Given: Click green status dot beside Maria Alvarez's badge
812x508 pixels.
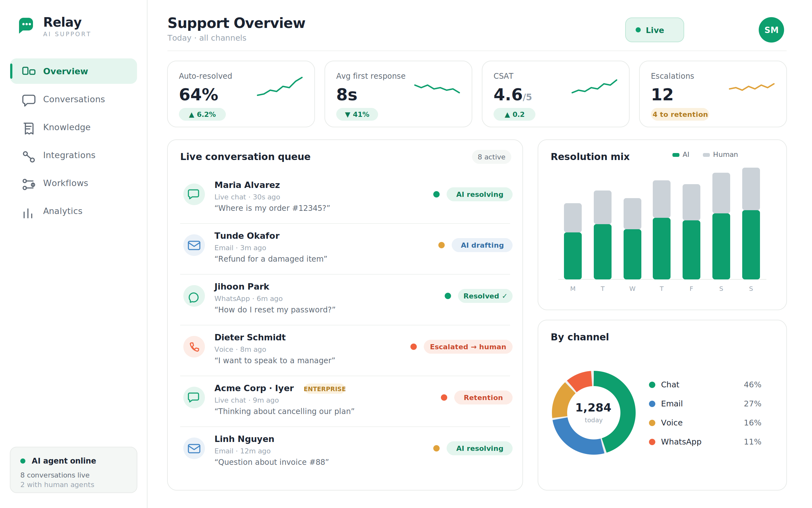Looking at the screenshot, I should (436, 194).
